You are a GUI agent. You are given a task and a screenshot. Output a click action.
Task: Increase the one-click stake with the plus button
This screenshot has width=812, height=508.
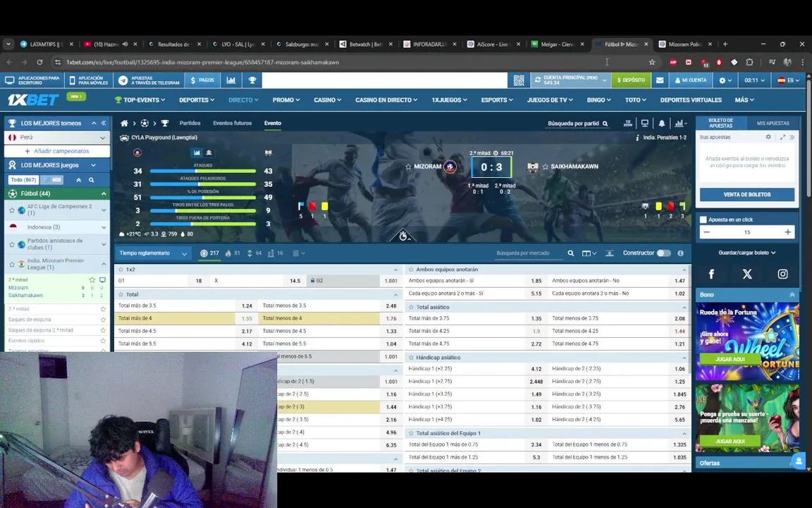pyautogui.click(x=787, y=232)
